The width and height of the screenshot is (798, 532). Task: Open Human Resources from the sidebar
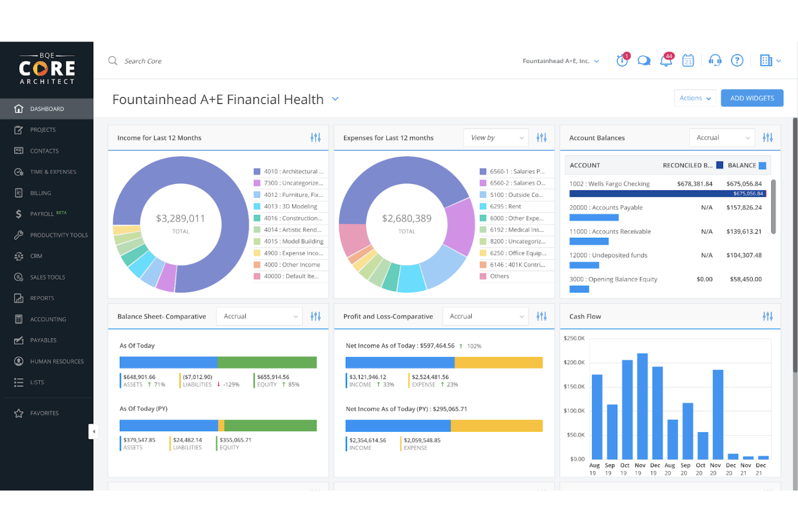tap(57, 361)
